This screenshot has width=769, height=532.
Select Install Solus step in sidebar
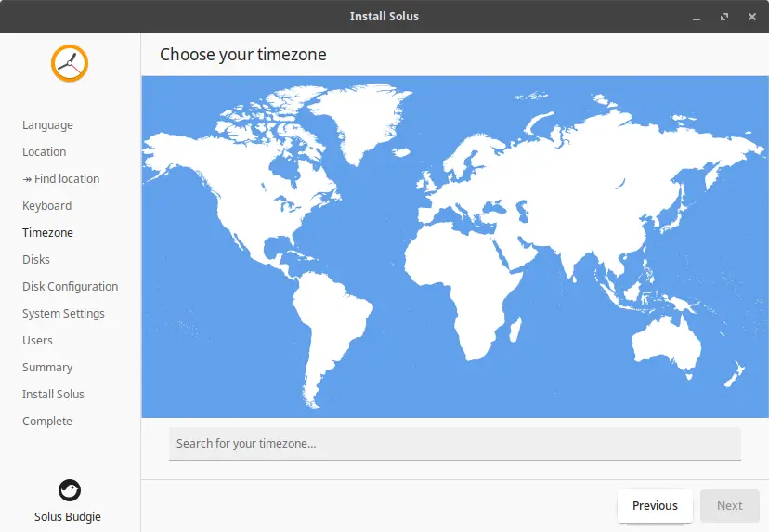tap(53, 395)
